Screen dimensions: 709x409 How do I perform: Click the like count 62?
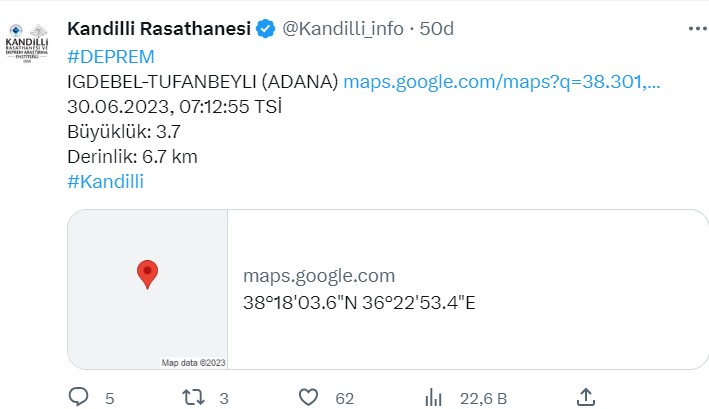click(x=345, y=399)
